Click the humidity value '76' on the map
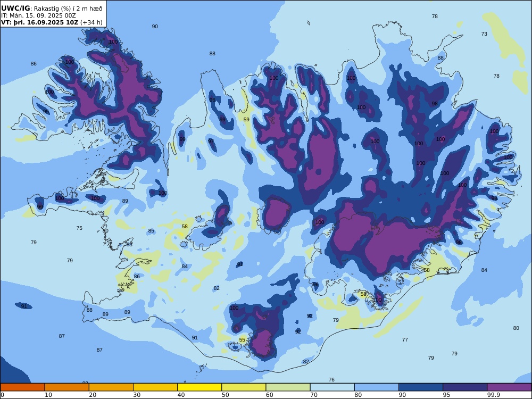 pyautogui.click(x=331, y=380)
